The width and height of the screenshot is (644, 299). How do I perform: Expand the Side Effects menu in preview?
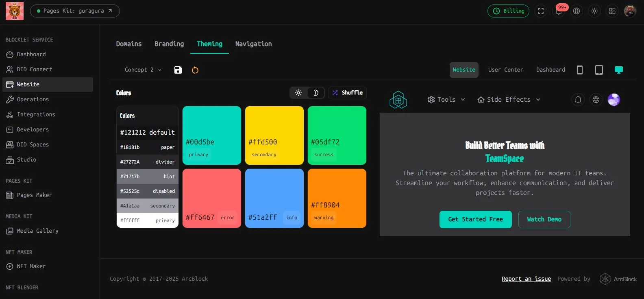[509, 100]
